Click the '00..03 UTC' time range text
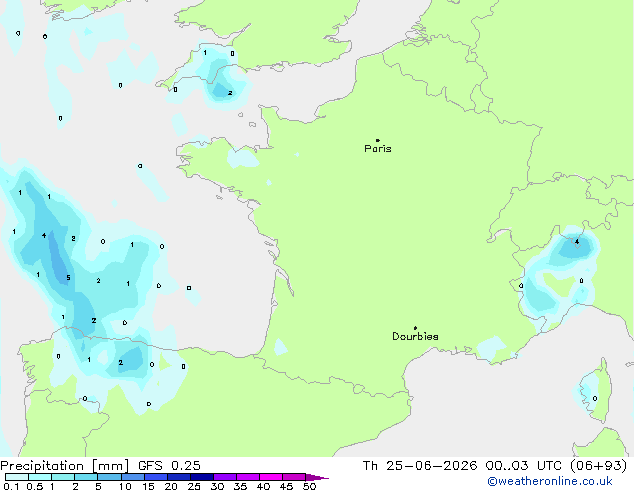 coord(524,466)
